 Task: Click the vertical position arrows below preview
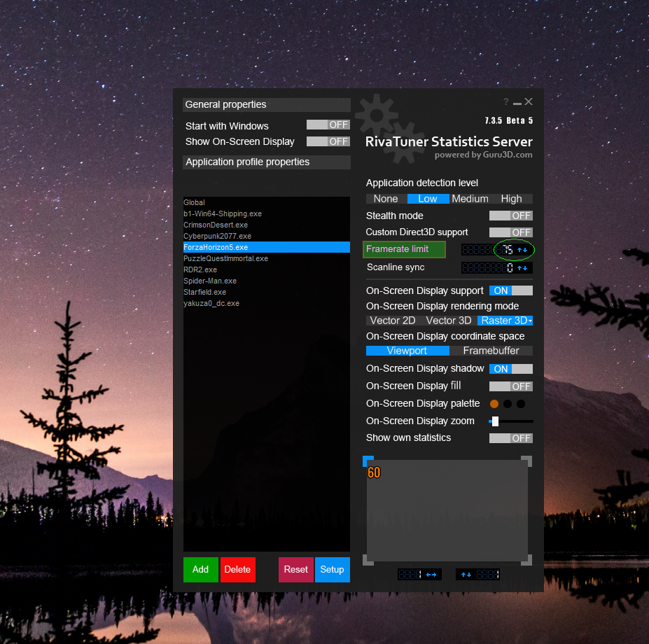click(466, 575)
